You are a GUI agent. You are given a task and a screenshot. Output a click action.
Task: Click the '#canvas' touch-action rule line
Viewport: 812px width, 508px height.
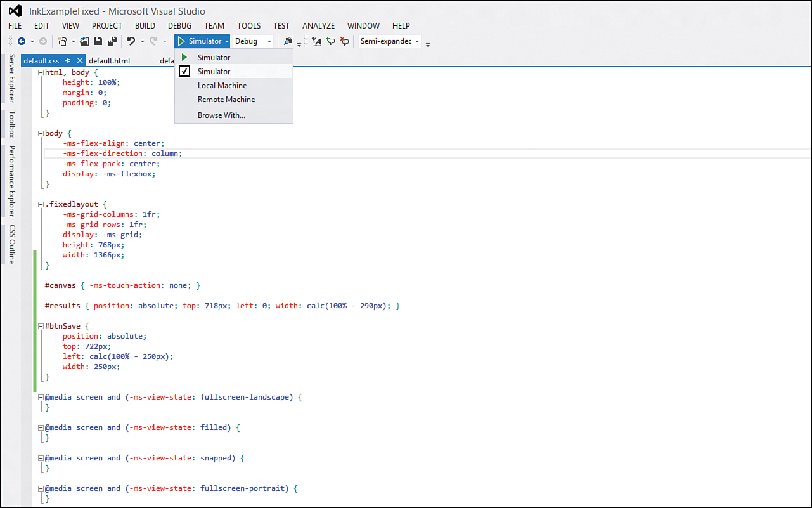[x=123, y=285]
